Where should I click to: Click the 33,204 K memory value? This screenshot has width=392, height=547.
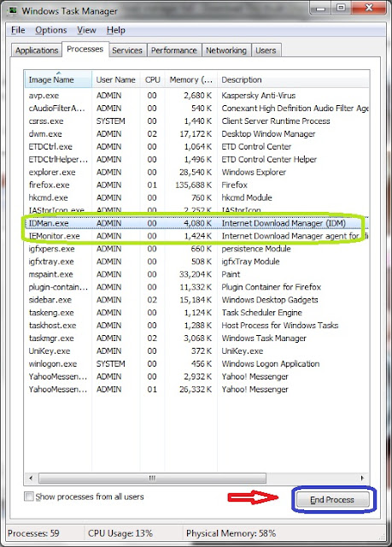196,274
